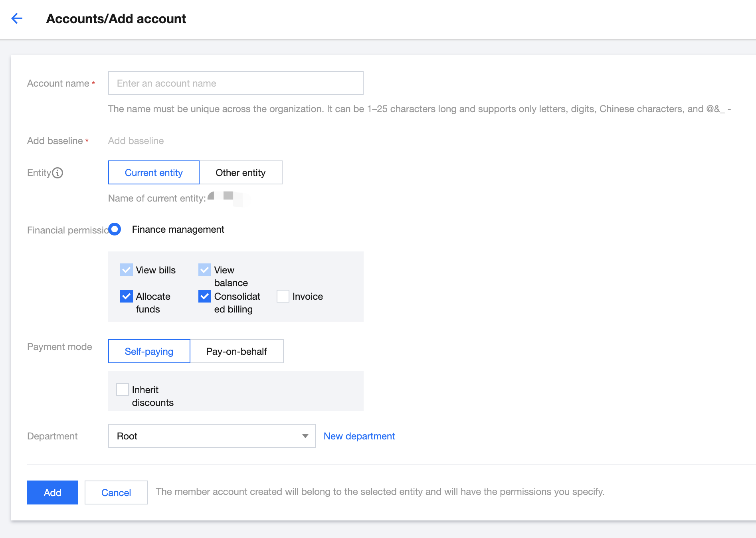756x538 pixels.
Task: Open the New department link
Action: [359, 436]
